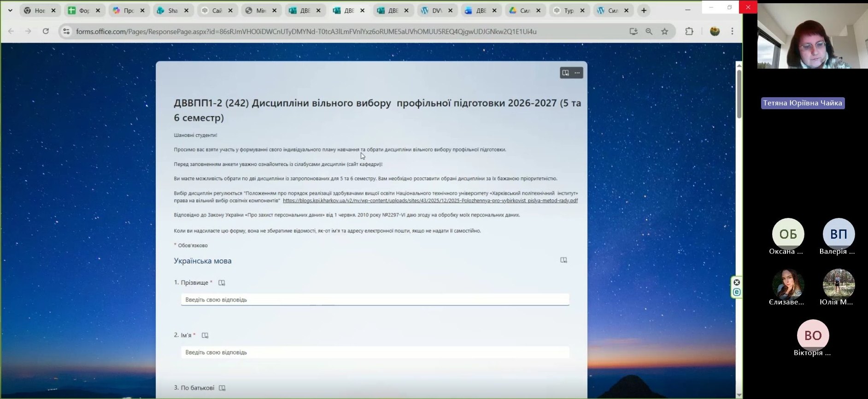Open Immersive Reader for Ім'я question
868x399 pixels.
(205, 335)
